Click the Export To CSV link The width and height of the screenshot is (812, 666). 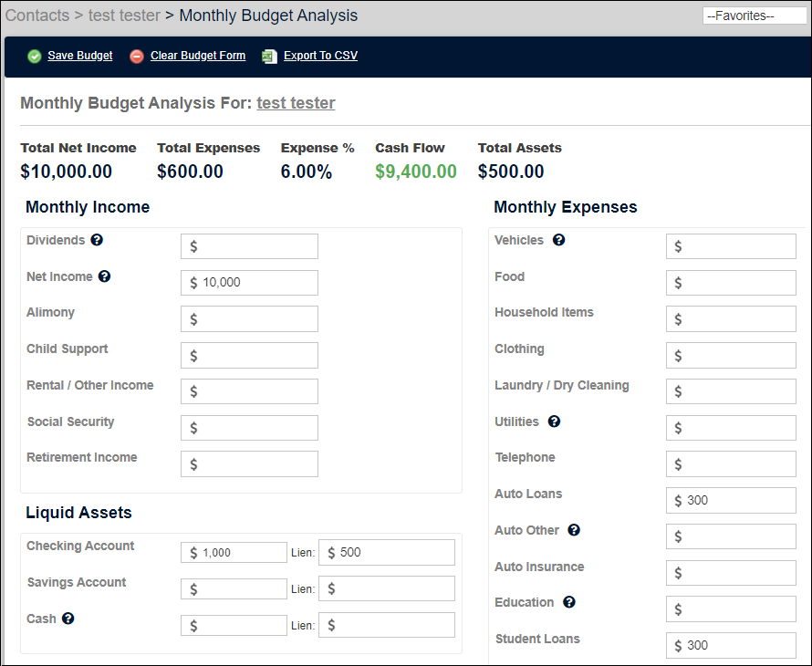tap(320, 56)
